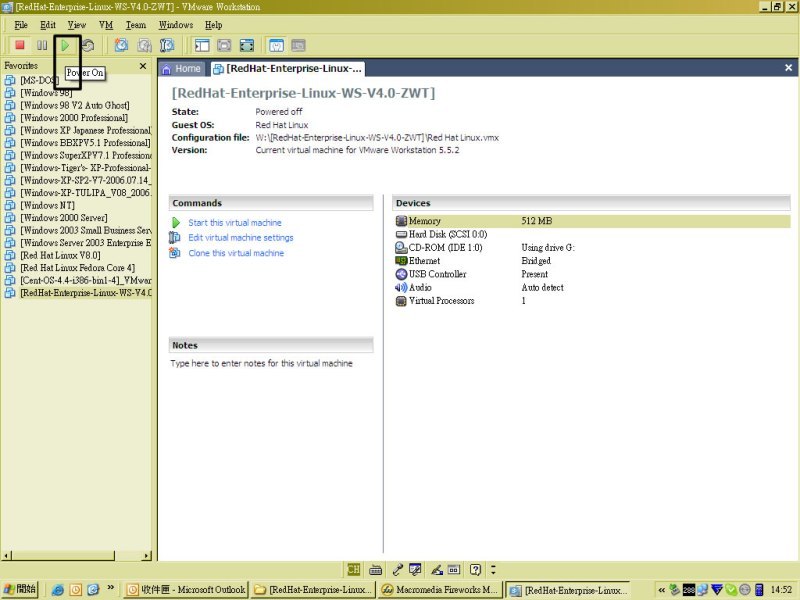Viewport: 800px width, 600px height.
Task: Select [Windows-Tiger's-XP-Professional] favorite
Action: click(85, 168)
